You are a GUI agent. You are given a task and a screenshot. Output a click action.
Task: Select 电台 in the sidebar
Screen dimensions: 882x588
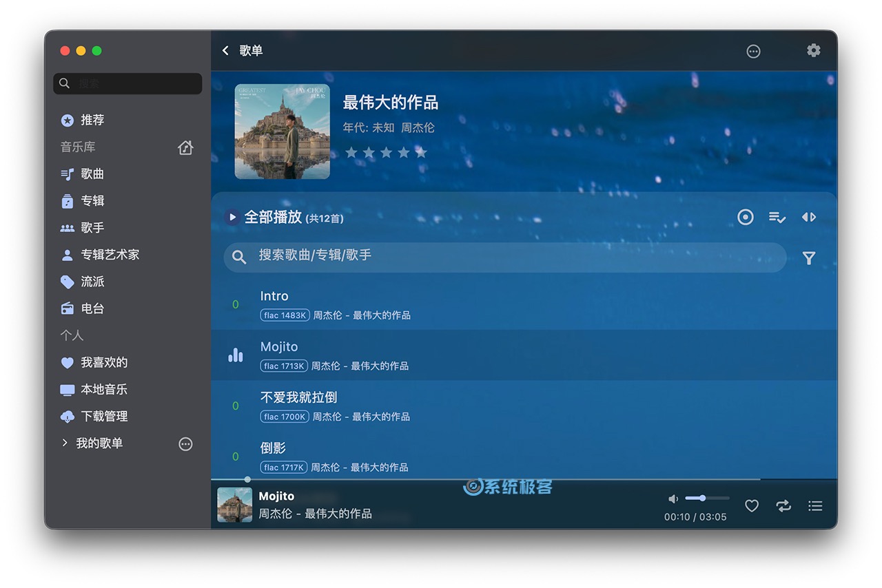(92, 308)
